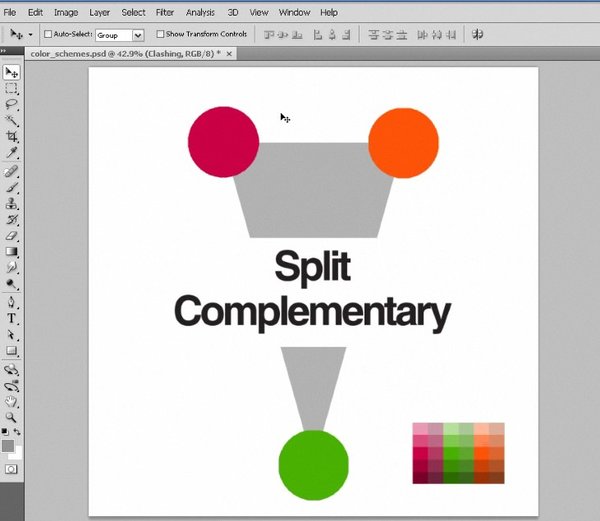This screenshot has width=600, height=521.
Task: Select the Horizontal Type tool
Action: point(11,318)
